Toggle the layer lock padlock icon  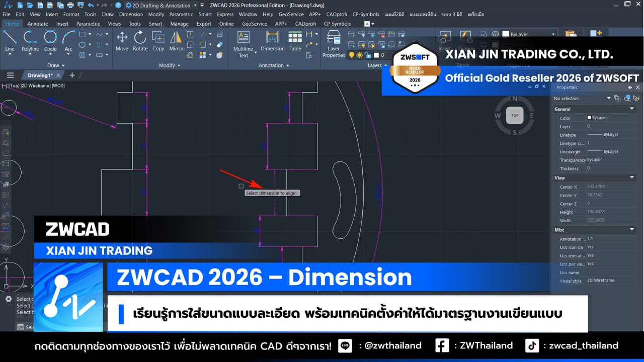(x=368, y=55)
